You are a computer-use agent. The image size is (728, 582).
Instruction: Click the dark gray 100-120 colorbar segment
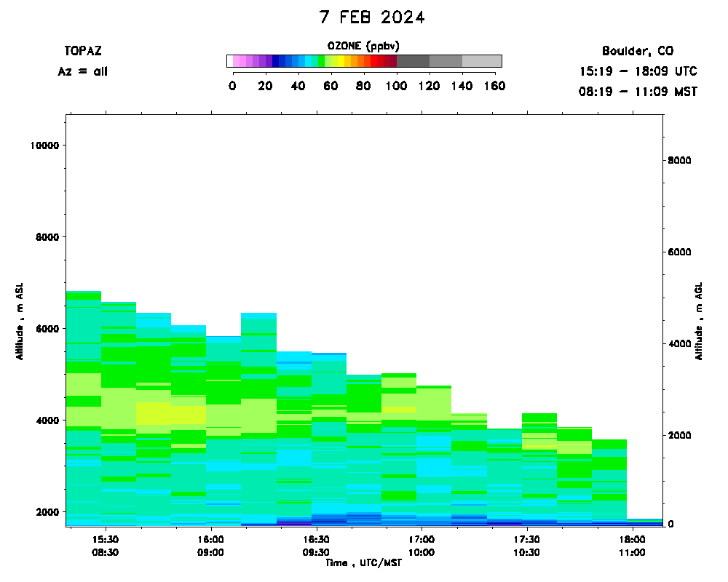pyautogui.click(x=414, y=61)
